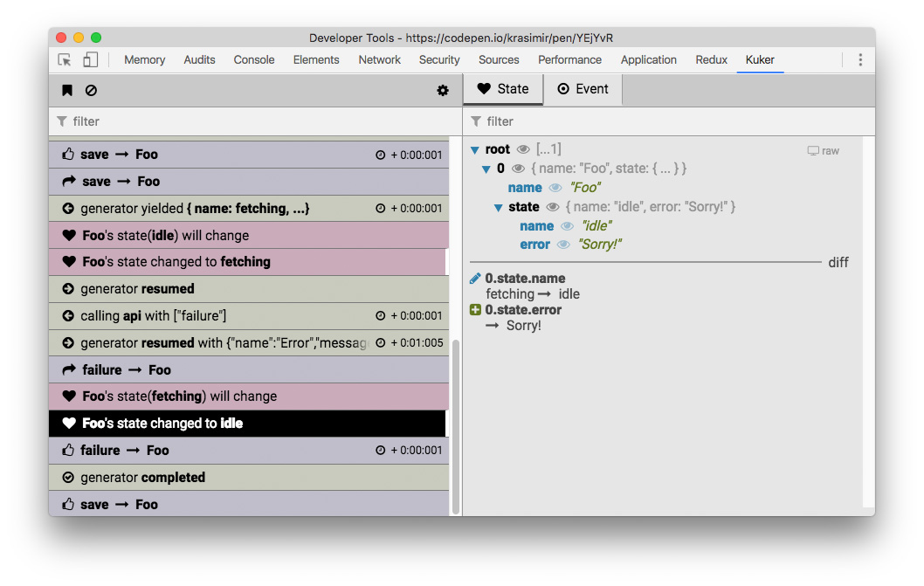Screen dimensions: 924x586
Task: Click the event list scrollbar thumb
Action: click(456, 426)
